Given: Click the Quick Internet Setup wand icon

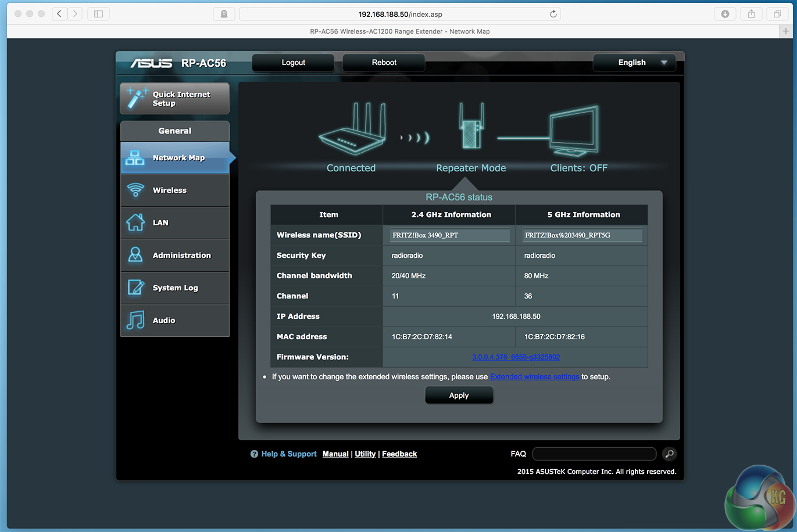Looking at the screenshot, I should point(136,98).
